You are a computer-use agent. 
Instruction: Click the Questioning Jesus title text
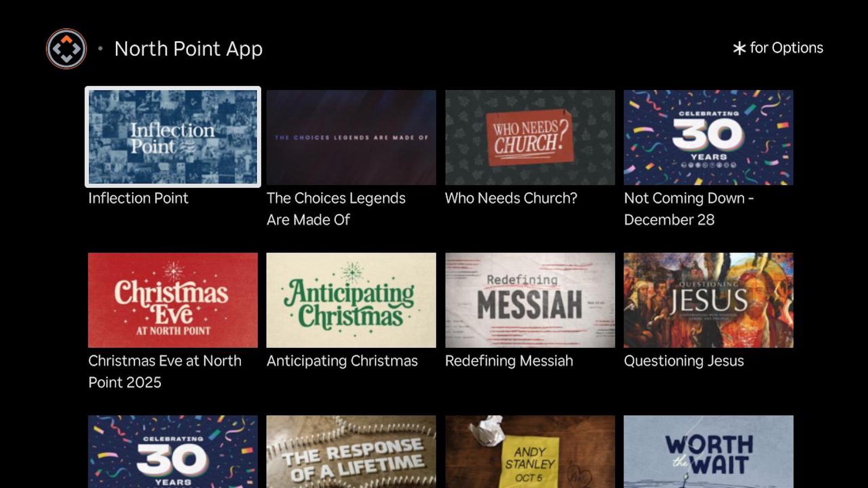coord(684,361)
